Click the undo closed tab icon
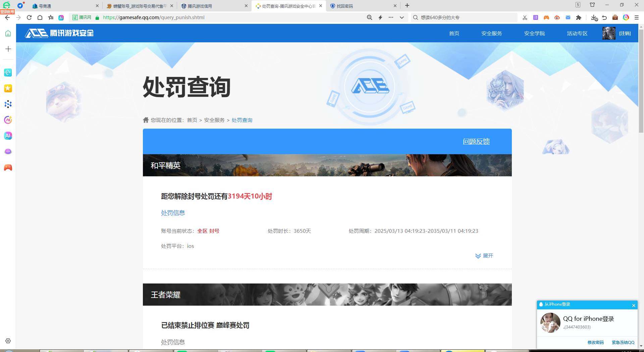Image resolution: width=644 pixels, height=352 pixels. (604, 17)
